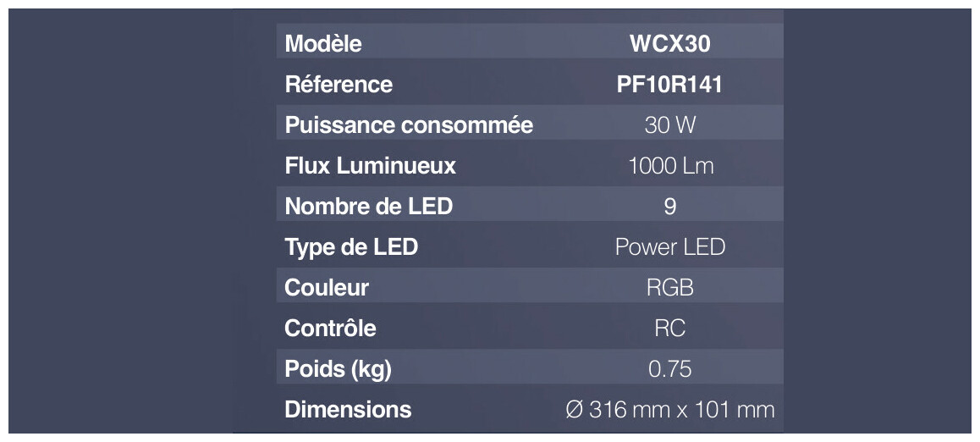Click the Flux Luminueux label
The height and width of the screenshot is (442, 980).
370,165
